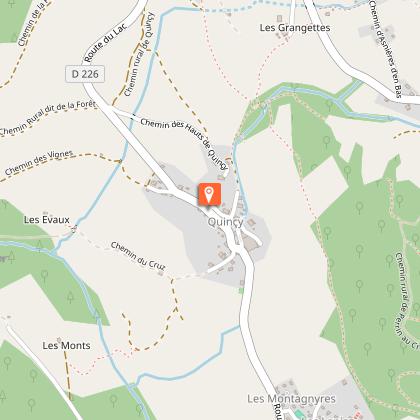Click the green building near Les Montagnyres
The height and width of the screenshot is (420, 420).
299,415
